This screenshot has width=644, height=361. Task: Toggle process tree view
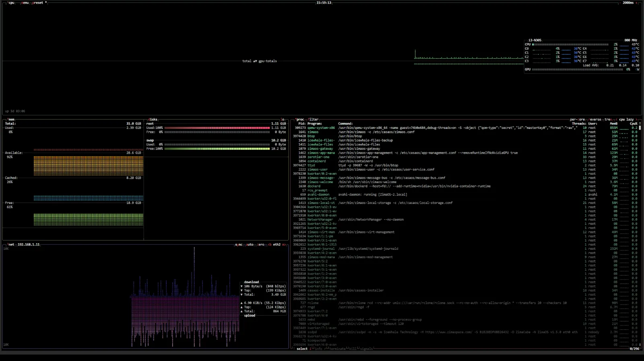pos(607,120)
